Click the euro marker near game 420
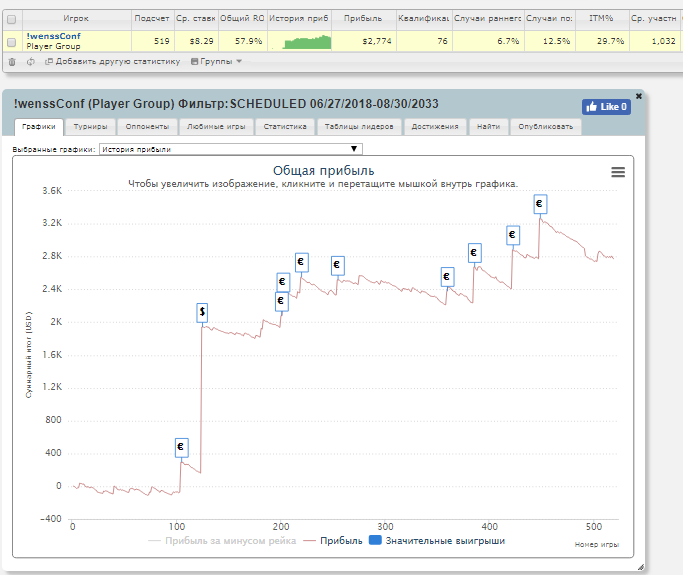 coord(513,235)
